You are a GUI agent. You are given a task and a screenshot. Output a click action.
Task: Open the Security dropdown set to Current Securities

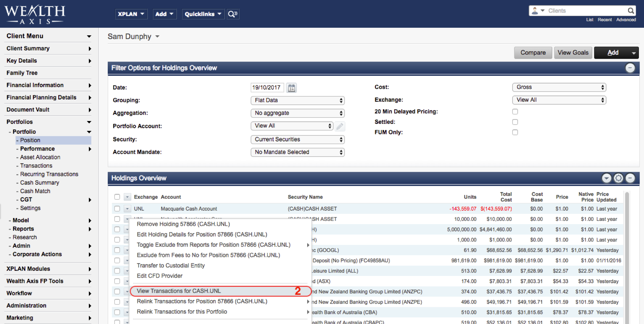(x=297, y=139)
